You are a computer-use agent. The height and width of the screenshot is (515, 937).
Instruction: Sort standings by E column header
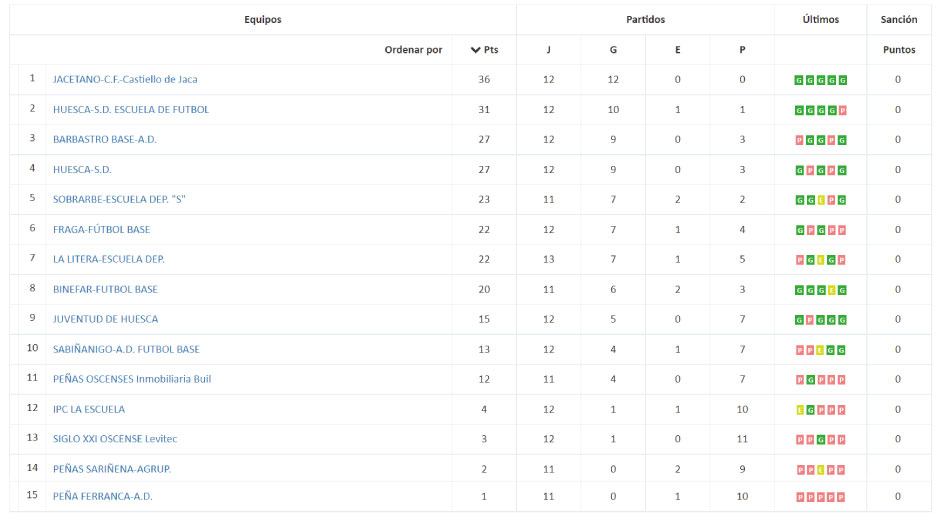pyautogui.click(x=678, y=50)
